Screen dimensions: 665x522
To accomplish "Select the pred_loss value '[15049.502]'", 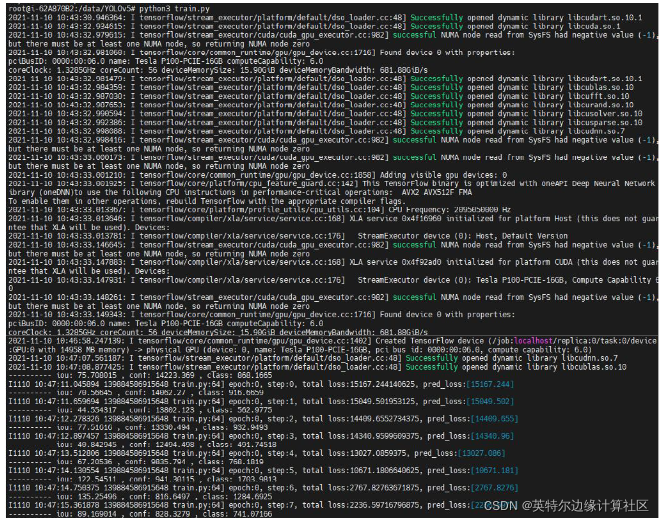I will (x=490, y=401).
